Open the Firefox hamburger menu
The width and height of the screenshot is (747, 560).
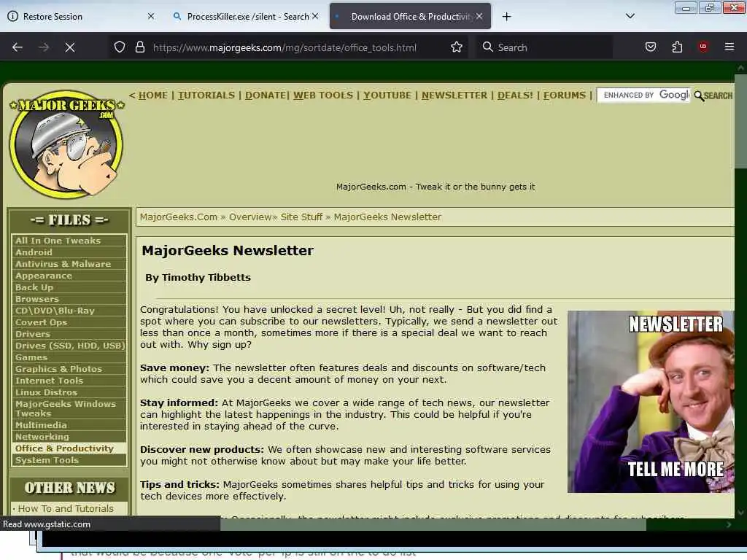729,47
